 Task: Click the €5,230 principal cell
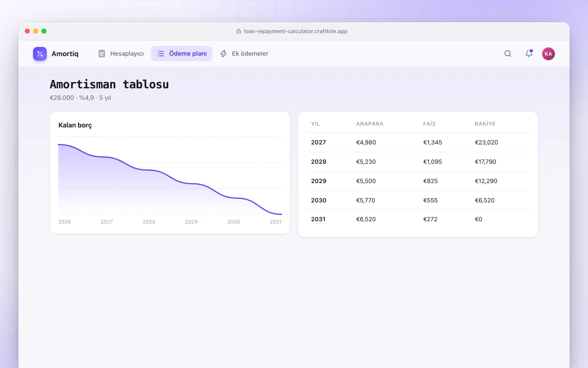click(x=366, y=162)
